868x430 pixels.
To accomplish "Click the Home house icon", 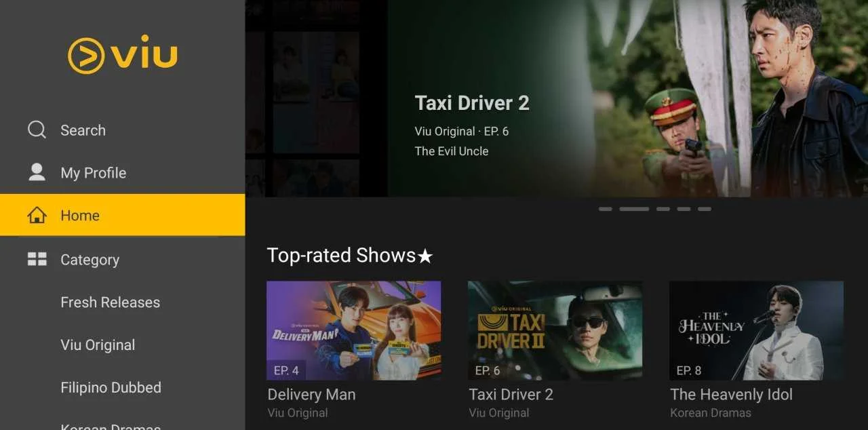I will (37, 216).
